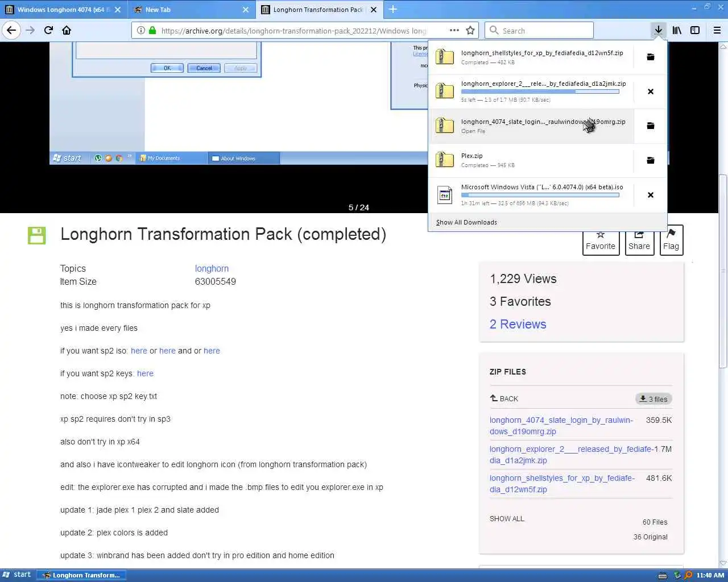Image resolution: width=728 pixels, height=582 pixels.
Task: Click the keyboard tray icon
Action: pyautogui.click(x=663, y=576)
